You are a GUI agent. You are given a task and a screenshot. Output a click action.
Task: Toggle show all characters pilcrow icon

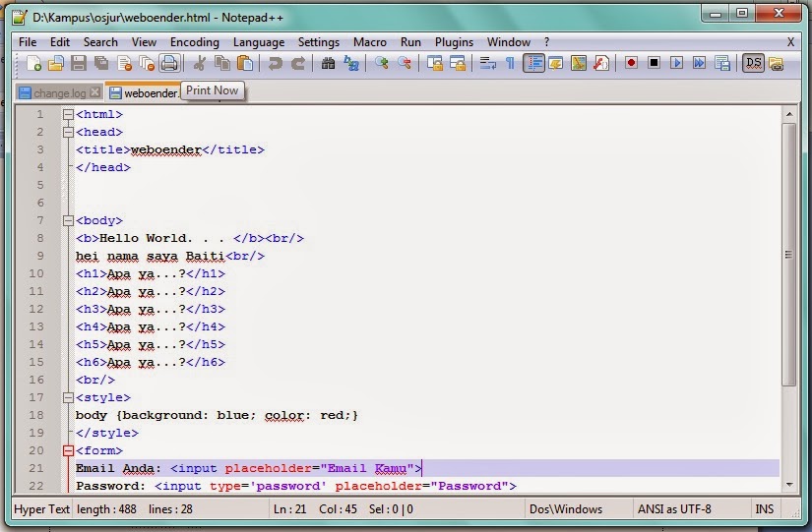coord(510,64)
